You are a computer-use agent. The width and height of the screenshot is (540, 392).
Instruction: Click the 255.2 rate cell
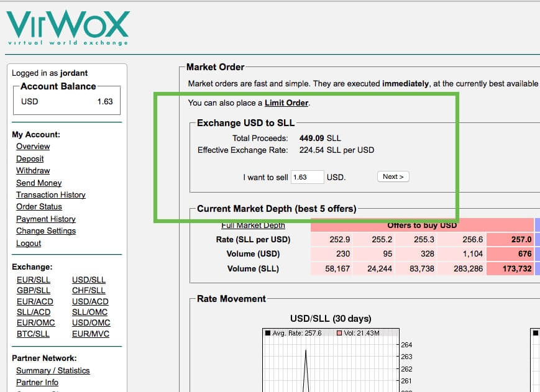tap(374, 239)
